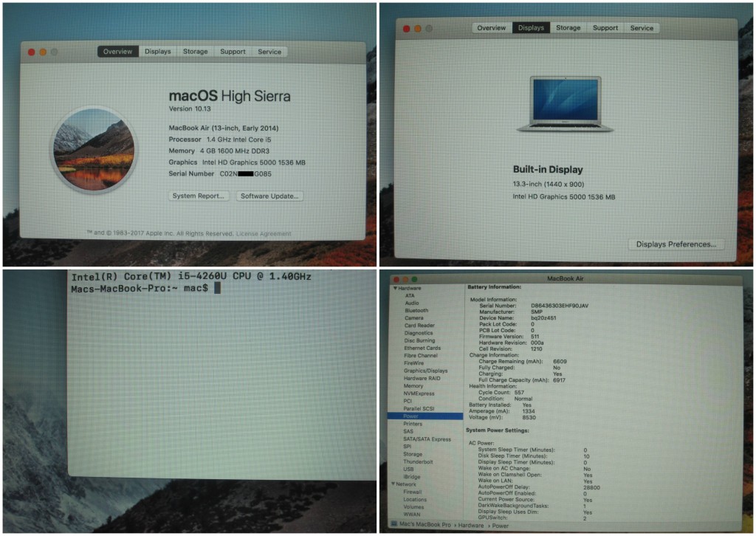The width and height of the screenshot is (756, 536).
Task: Open Support tab in the High Sierra Overview window
Action: tap(233, 52)
